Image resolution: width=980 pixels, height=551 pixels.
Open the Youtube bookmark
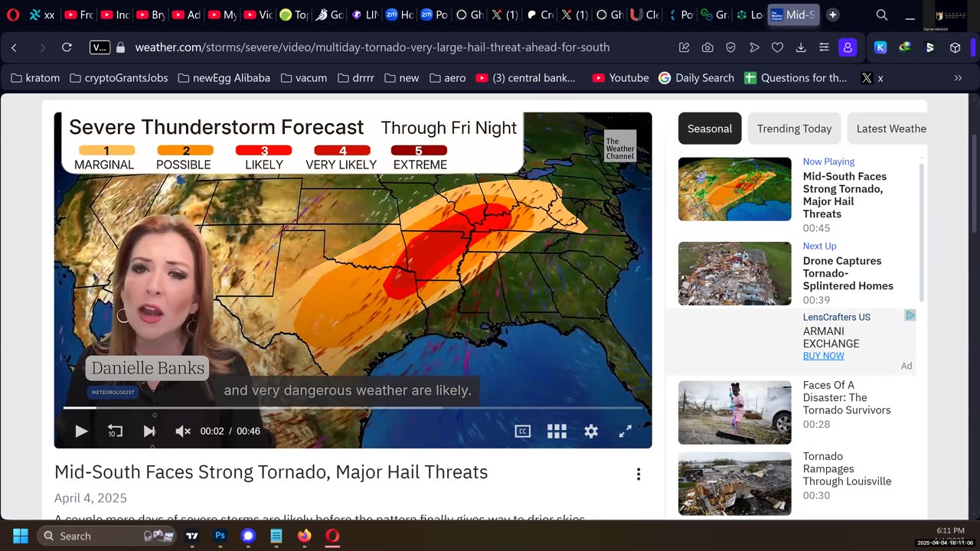620,78
